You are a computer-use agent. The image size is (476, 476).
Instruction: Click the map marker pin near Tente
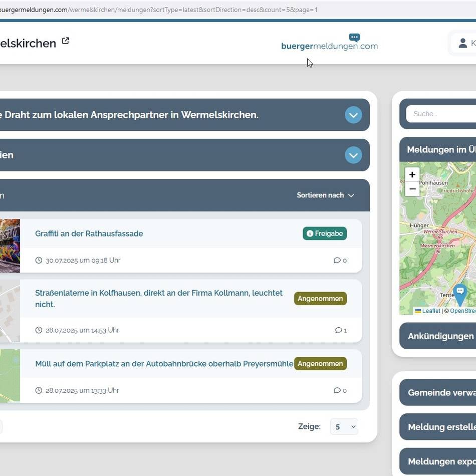pos(459,293)
